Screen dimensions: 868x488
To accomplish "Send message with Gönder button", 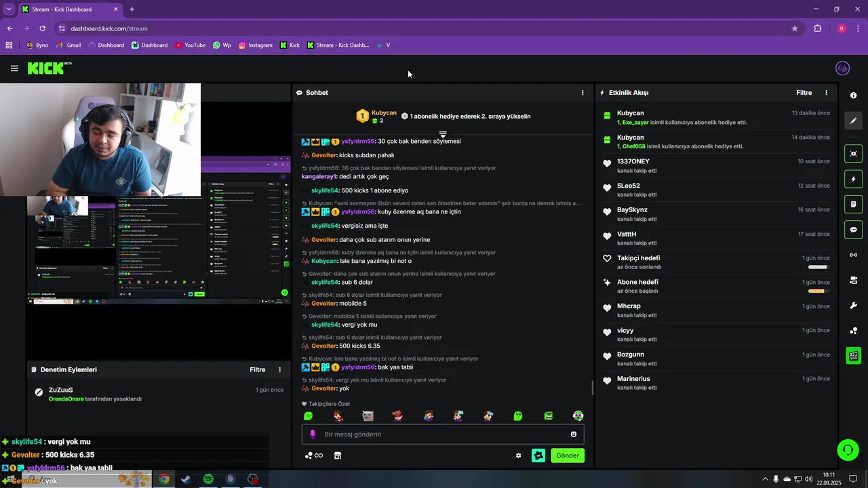I will coord(568,455).
